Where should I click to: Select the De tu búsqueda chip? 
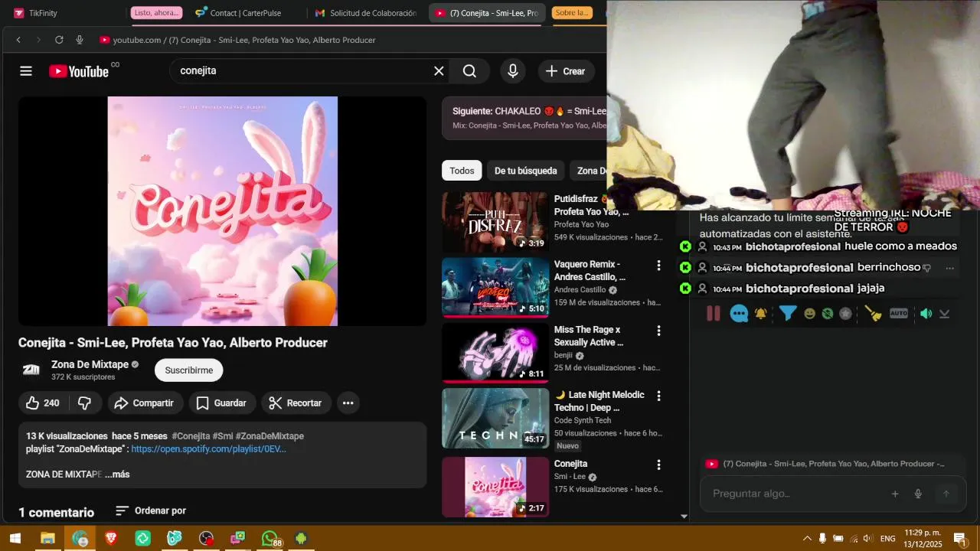click(526, 171)
